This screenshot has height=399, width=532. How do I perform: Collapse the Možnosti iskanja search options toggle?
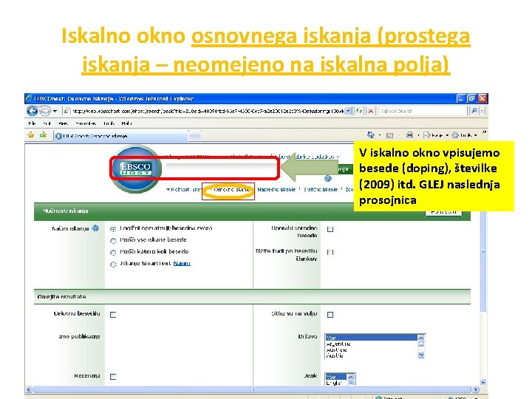pyautogui.click(x=183, y=189)
